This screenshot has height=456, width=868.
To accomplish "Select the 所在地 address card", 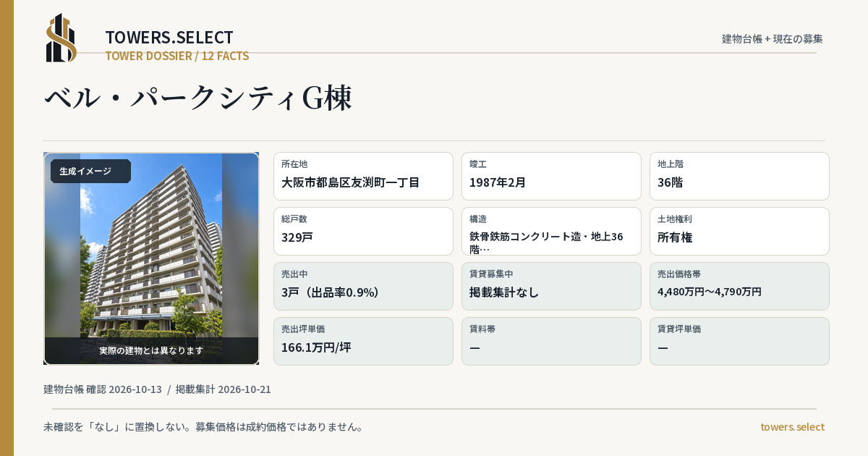I will 363,176.
